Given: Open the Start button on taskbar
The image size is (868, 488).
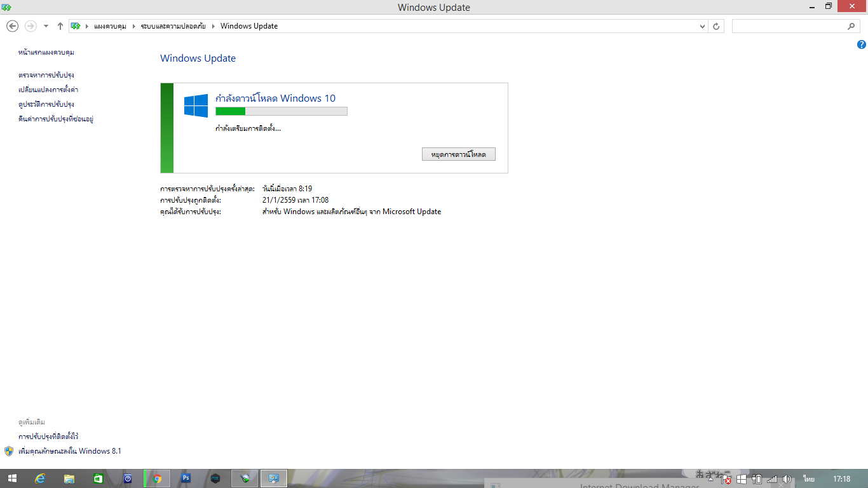Looking at the screenshot, I should click(13, 478).
